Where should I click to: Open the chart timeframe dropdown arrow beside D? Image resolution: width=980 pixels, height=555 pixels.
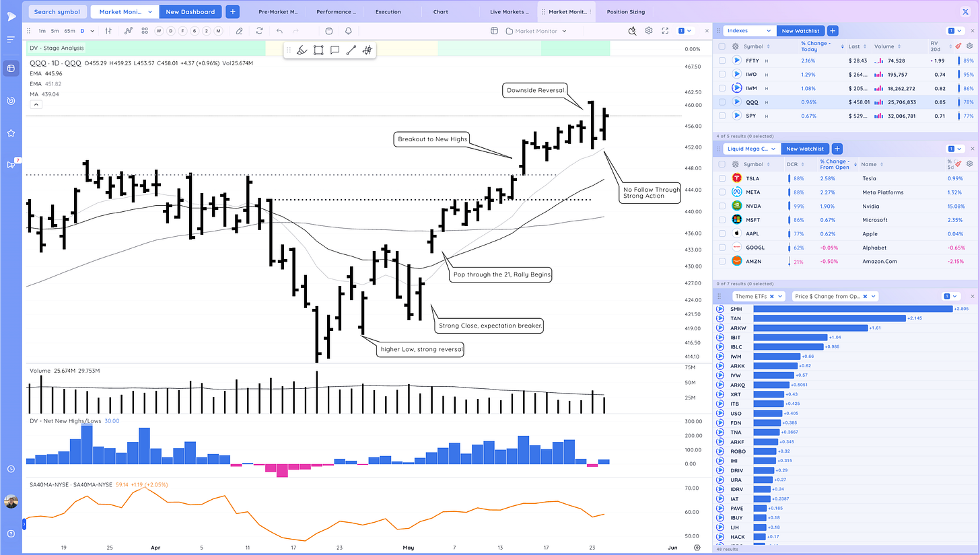(91, 31)
